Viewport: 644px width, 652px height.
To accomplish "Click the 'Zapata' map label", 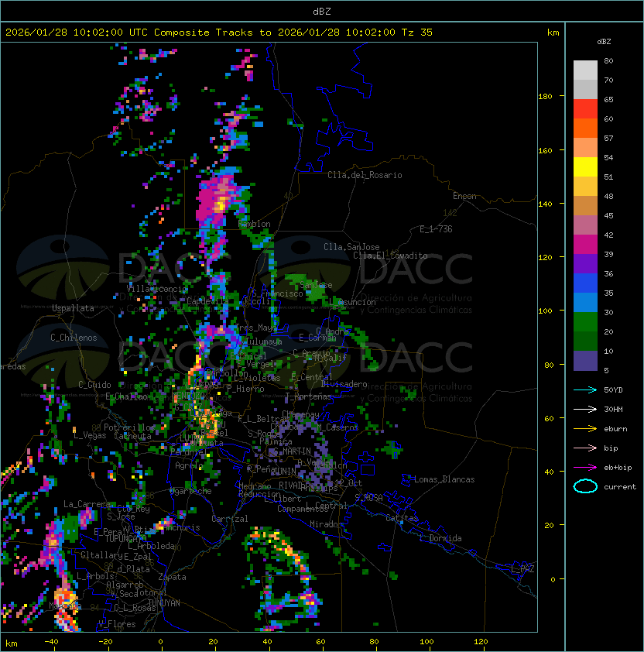I will 172,577.
